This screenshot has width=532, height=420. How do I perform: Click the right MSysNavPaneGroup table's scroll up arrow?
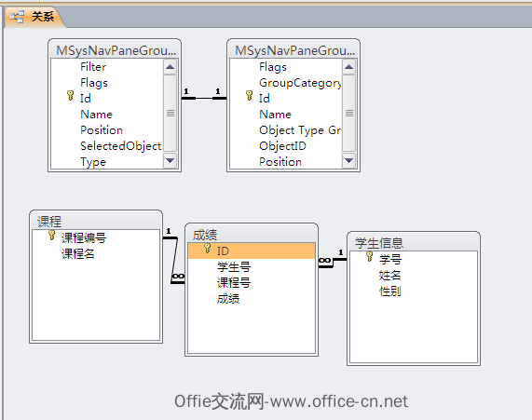pos(348,67)
